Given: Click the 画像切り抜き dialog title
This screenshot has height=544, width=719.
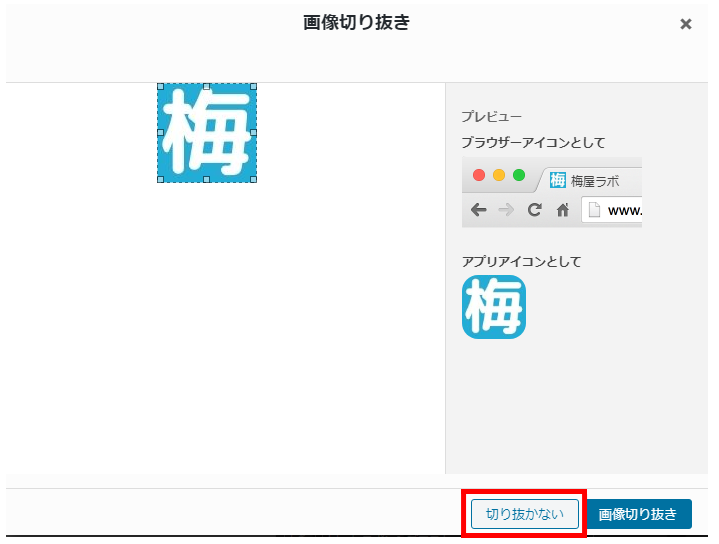Looking at the screenshot, I should click(356, 22).
